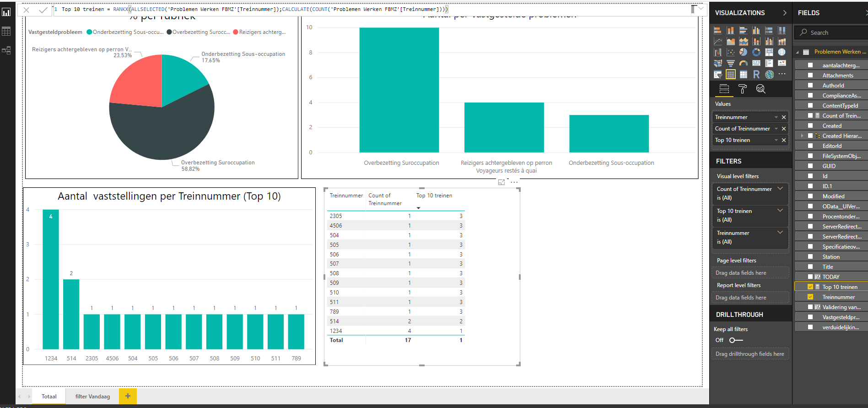Remove Top 10 treinen from Values
The height and width of the screenshot is (408, 868).
(x=784, y=140)
